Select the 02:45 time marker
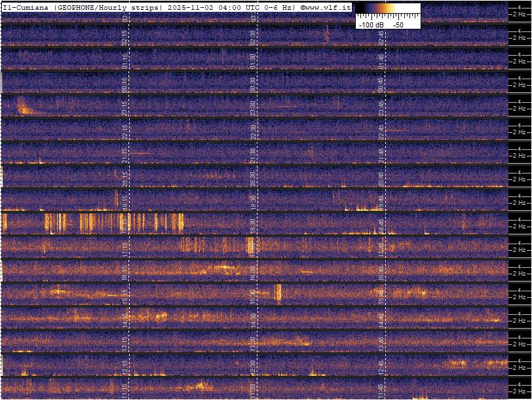 [x=381, y=37]
